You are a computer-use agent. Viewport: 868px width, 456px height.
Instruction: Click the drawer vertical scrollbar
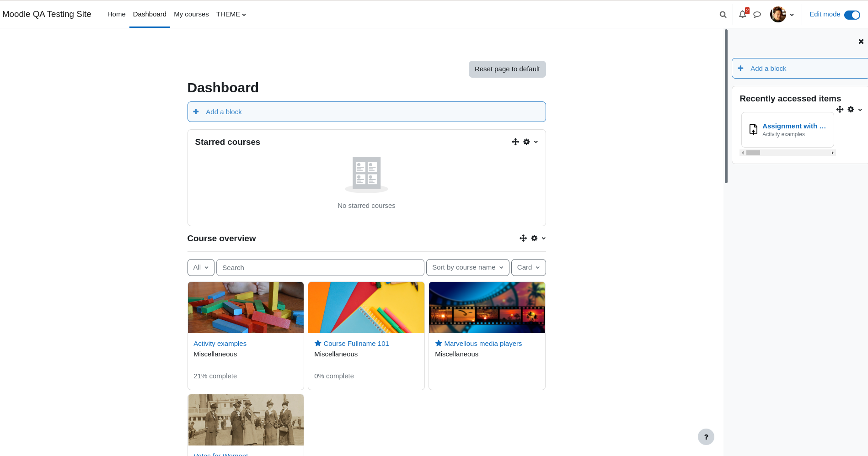point(726,106)
